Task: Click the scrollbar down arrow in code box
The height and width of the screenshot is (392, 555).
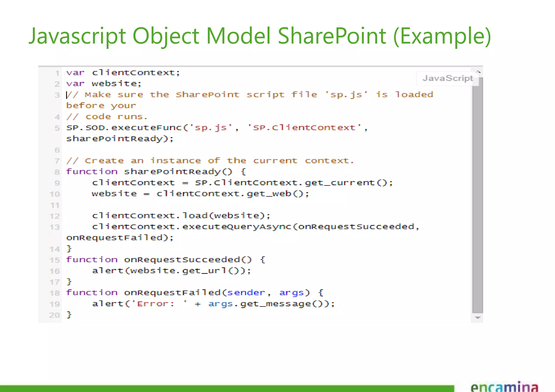Action: point(477,318)
